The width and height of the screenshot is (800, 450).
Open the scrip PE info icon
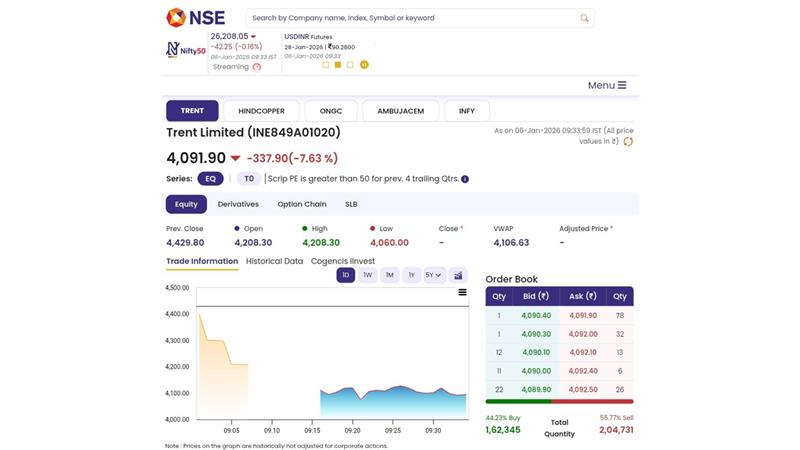coord(465,179)
